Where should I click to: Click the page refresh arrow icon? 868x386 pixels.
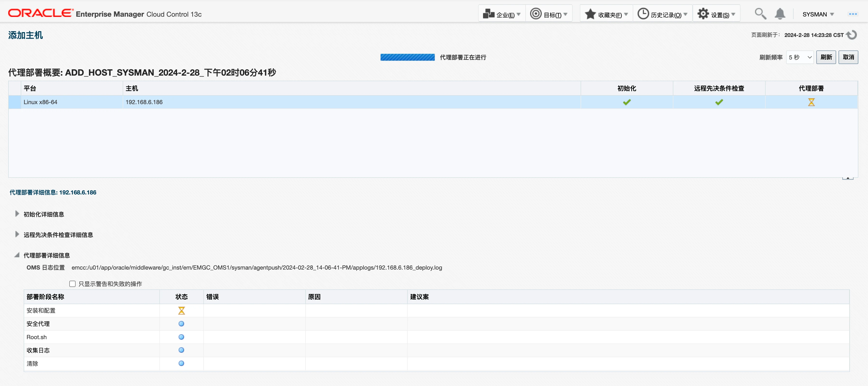pyautogui.click(x=852, y=35)
